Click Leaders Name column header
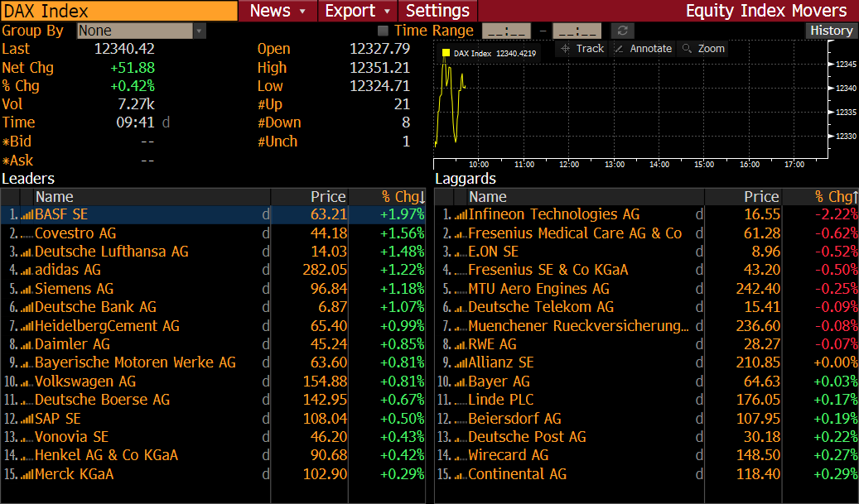Image resolution: width=859 pixels, height=504 pixels. [x=152, y=197]
